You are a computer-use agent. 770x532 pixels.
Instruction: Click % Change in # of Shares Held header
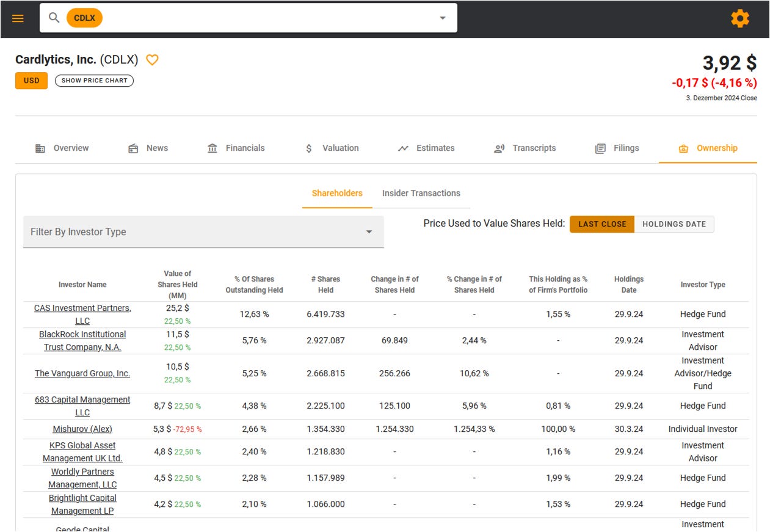pos(474,285)
